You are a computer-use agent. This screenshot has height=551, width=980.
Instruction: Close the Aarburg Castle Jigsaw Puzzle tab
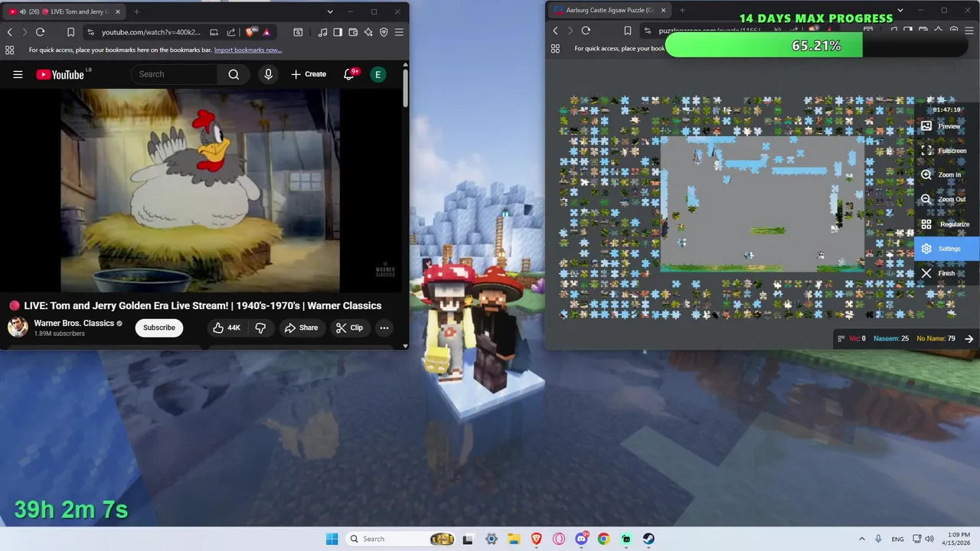click(662, 10)
